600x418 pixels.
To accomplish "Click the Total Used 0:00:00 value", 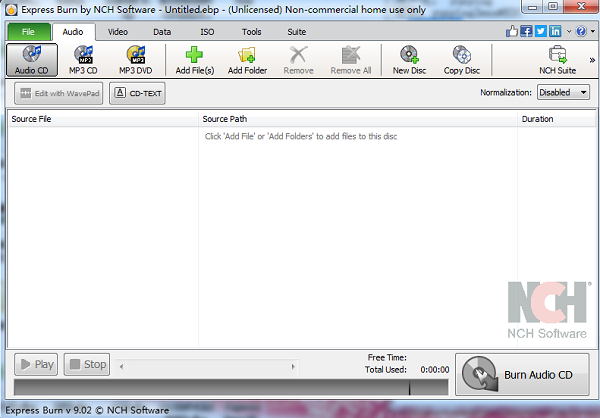I will (435, 370).
